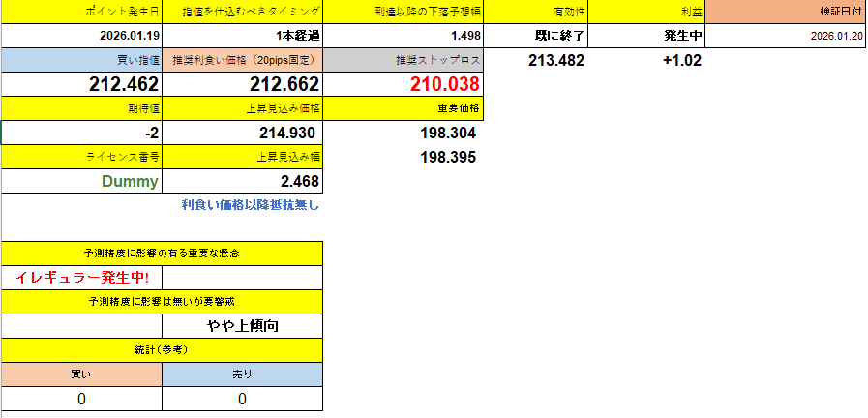
Task: Select the 期待値 header cell
Action: point(82,108)
